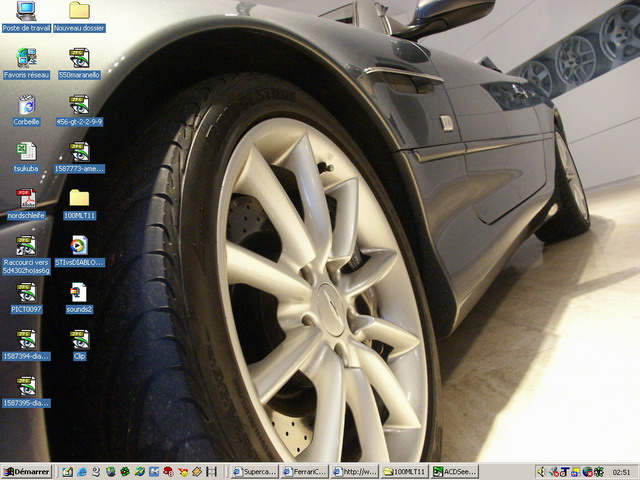The image size is (640, 480).
Task: Click the green clover tray icon
Action: pyautogui.click(x=599, y=472)
